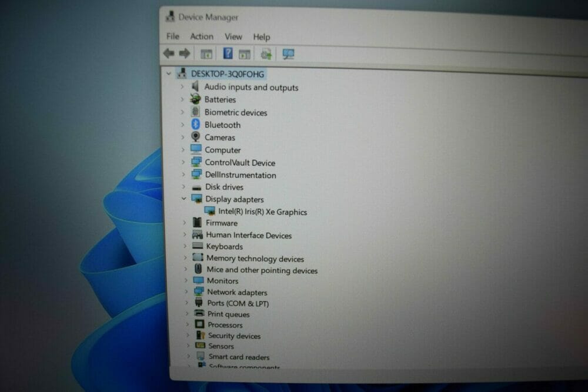588x392 pixels.
Task: Expand Audio inputs and outputs
Action: [x=182, y=86]
